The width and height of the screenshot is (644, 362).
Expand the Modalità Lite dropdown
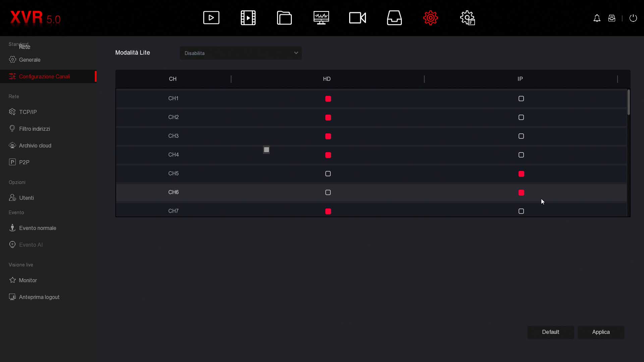tap(240, 53)
